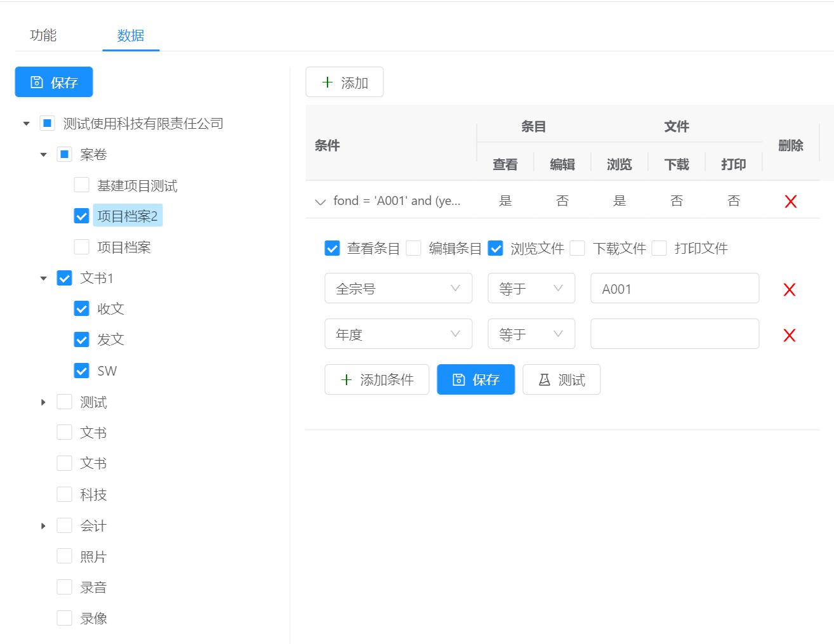The height and width of the screenshot is (644, 834).
Task: Check the 测试 tree checkbox
Action: pos(64,402)
